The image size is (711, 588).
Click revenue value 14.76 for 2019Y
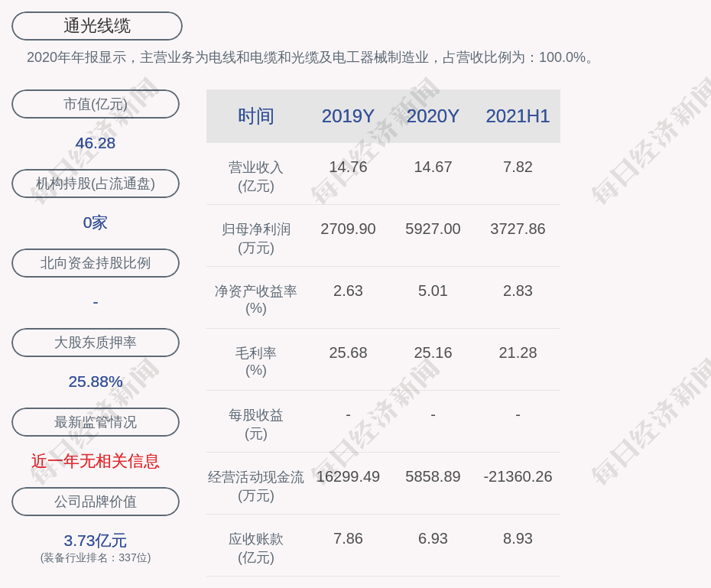pyautogui.click(x=348, y=167)
